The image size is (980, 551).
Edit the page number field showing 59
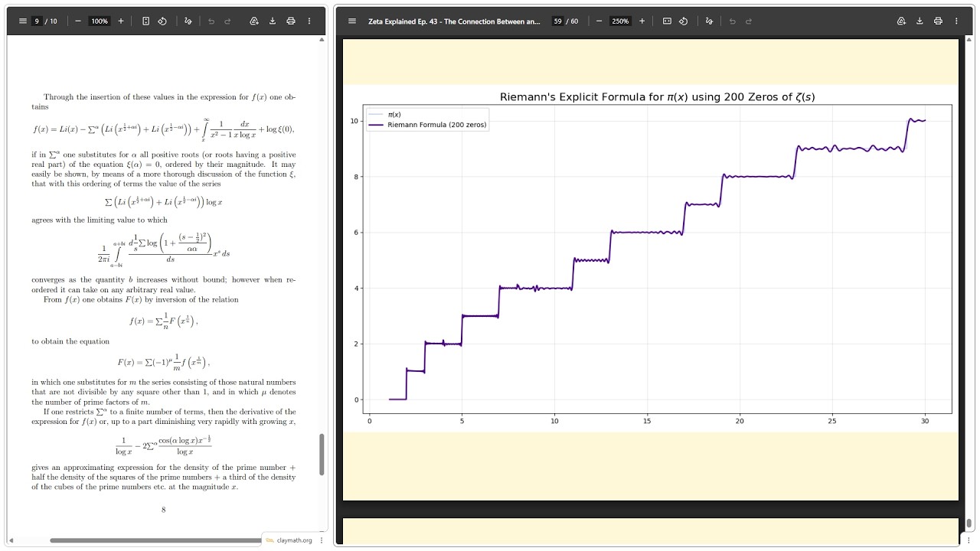[557, 21]
